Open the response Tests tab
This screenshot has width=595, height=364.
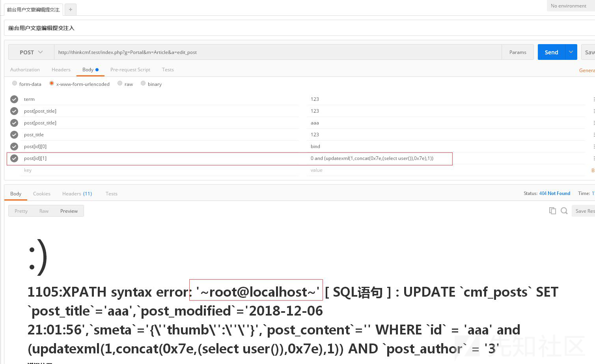coord(112,194)
